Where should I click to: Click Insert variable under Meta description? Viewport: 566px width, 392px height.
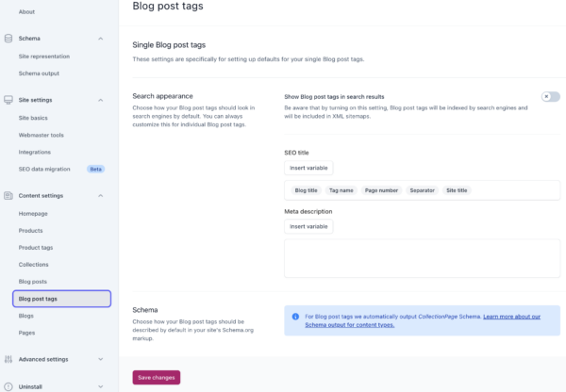[308, 226]
